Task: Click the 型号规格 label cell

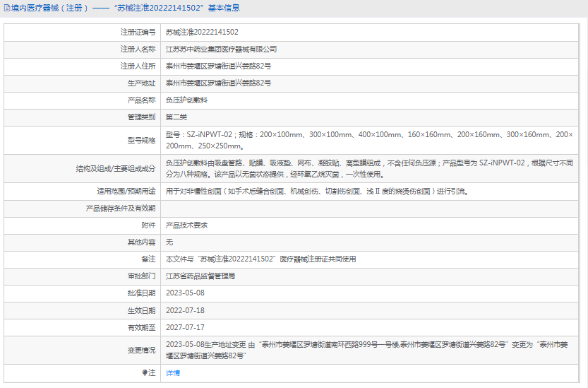Action: [x=82, y=141]
